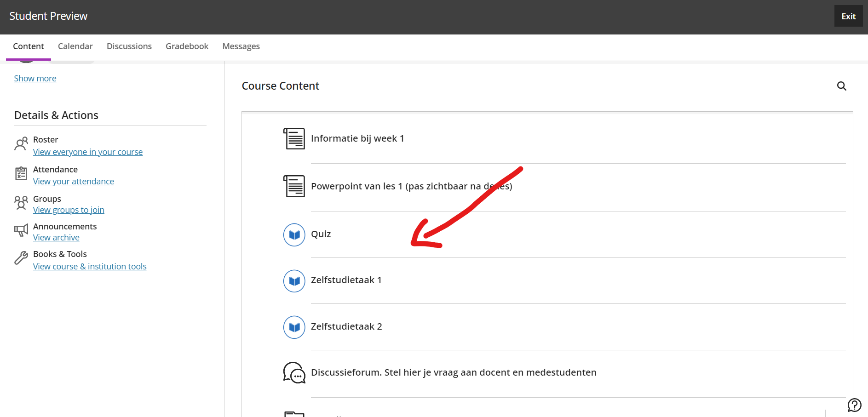The height and width of the screenshot is (417, 868).
Task: Click the Discussieforum speech bubble icon
Action: click(x=294, y=373)
